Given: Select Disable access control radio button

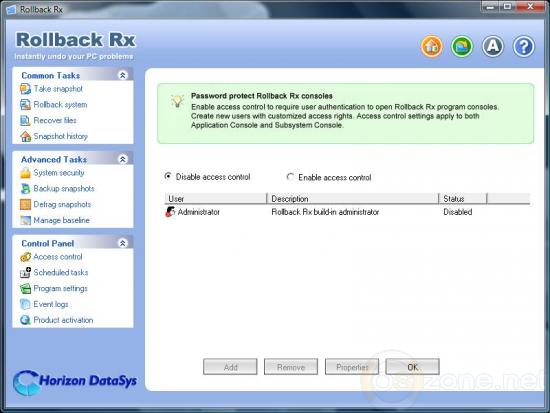Looking at the screenshot, I should pyautogui.click(x=168, y=176).
